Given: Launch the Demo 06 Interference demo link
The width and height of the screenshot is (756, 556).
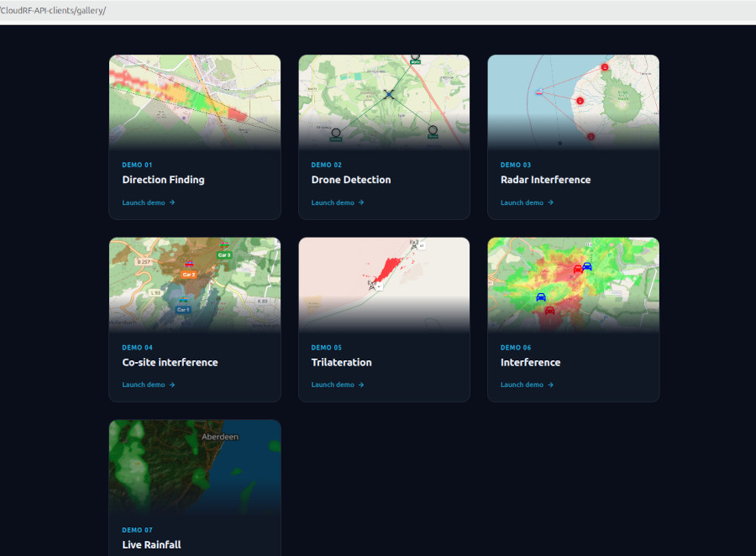Looking at the screenshot, I should point(527,385).
